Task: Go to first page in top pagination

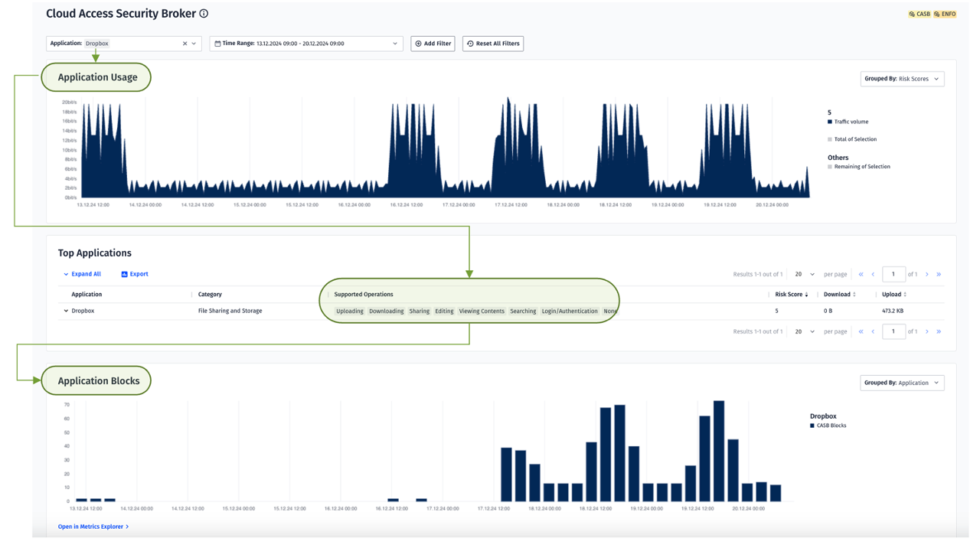Action: point(861,274)
